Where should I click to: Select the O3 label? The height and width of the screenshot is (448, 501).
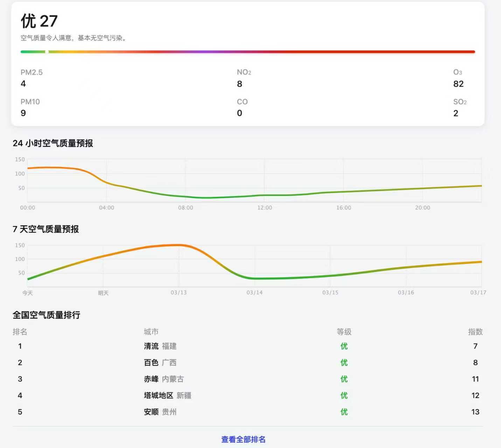point(458,72)
